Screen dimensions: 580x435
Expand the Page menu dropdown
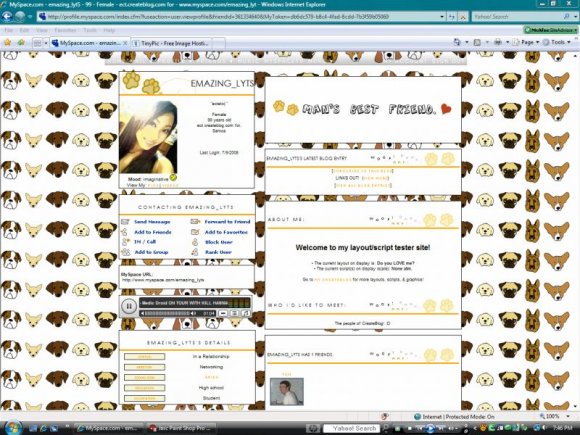pos(537,43)
